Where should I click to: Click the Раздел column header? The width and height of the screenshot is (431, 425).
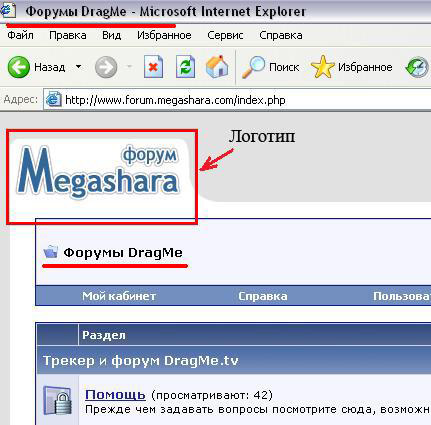pyautogui.click(x=104, y=335)
